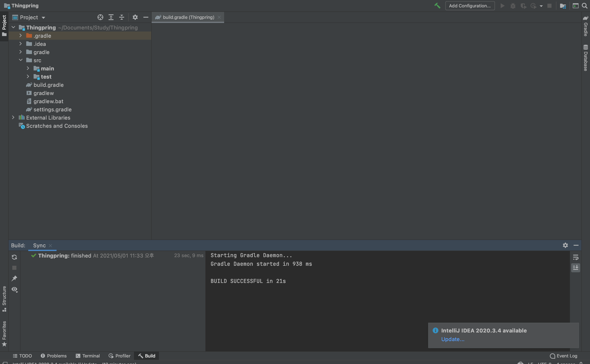Toggle scroll to end in build output

[575, 267]
